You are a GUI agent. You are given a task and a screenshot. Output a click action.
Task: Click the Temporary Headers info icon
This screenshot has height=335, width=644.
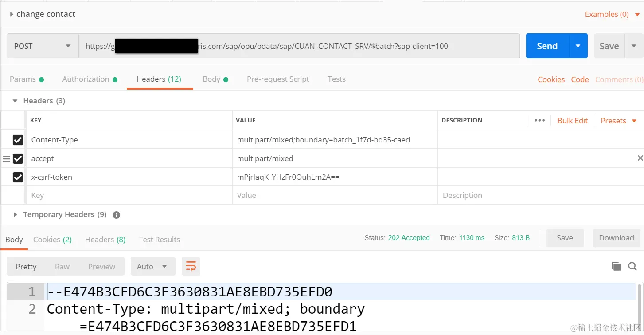pos(116,215)
